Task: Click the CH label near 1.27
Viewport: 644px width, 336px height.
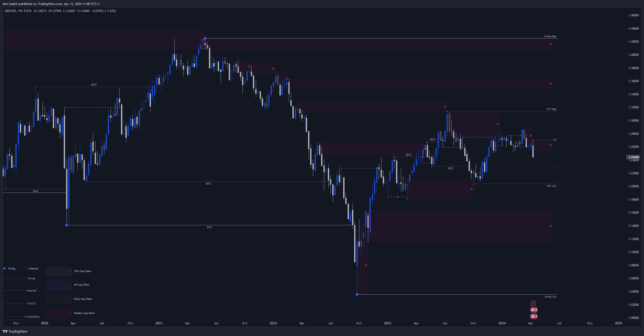Action: click(x=555, y=140)
